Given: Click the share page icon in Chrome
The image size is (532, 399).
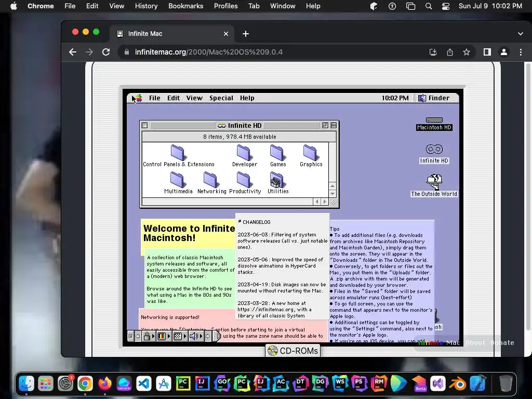Looking at the screenshot, I should coord(450,52).
